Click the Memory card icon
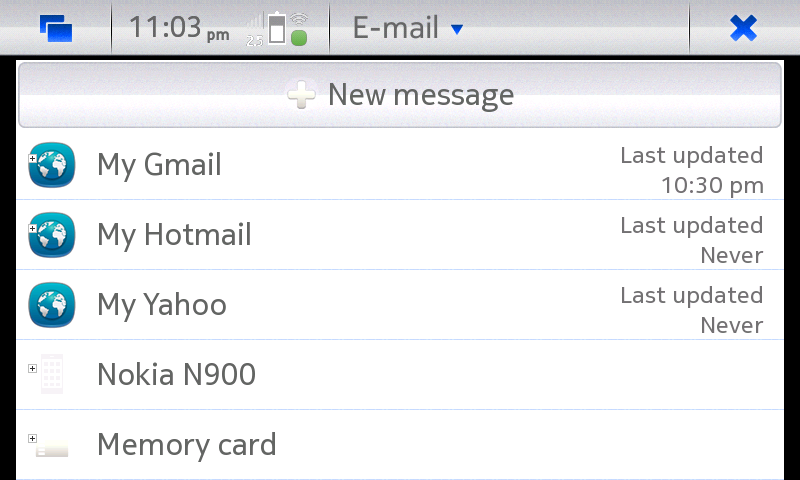The image size is (800, 480). click(x=52, y=448)
